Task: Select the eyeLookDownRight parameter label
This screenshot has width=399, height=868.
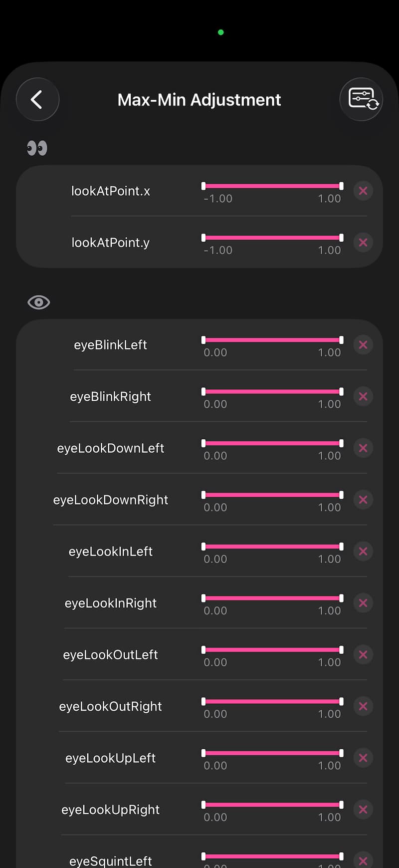Action: coord(111,500)
